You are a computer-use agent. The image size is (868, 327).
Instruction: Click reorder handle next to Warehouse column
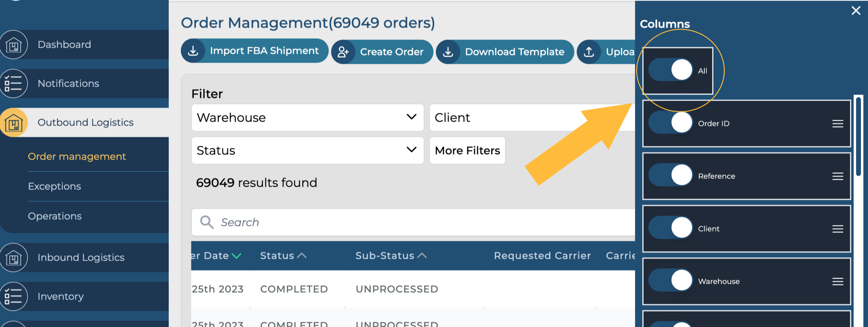point(837,281)
